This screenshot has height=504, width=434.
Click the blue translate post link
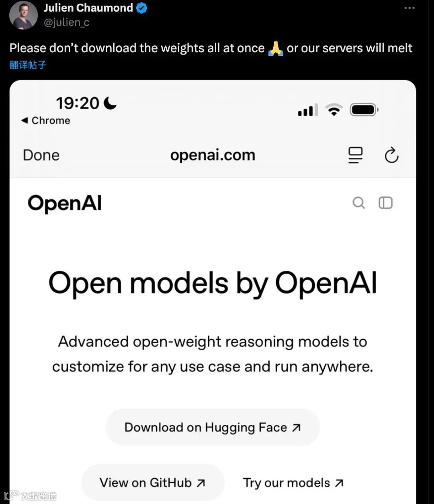pos(28,65)
